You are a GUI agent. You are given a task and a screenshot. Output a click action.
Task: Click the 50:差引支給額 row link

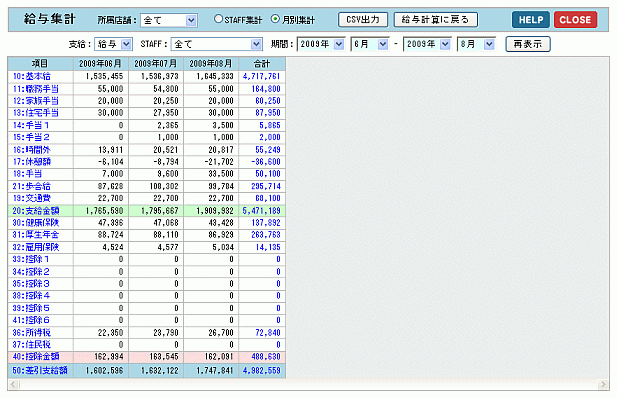coord(40,371)
